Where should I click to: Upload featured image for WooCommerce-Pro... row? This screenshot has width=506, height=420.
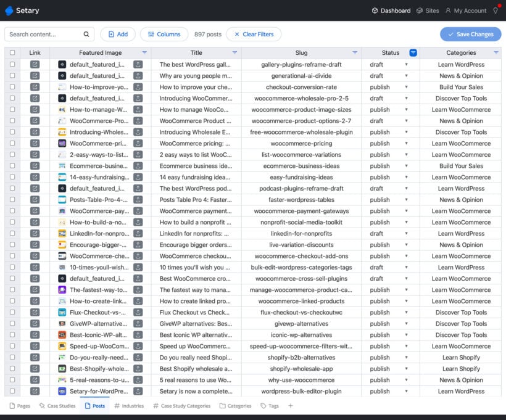click(x=138, y=121)
